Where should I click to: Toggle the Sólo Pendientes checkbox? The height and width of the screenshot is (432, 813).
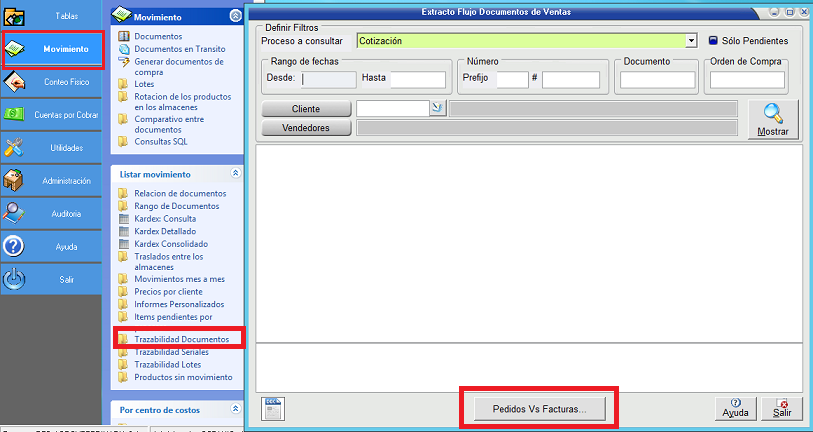click(x=714, y=41)
